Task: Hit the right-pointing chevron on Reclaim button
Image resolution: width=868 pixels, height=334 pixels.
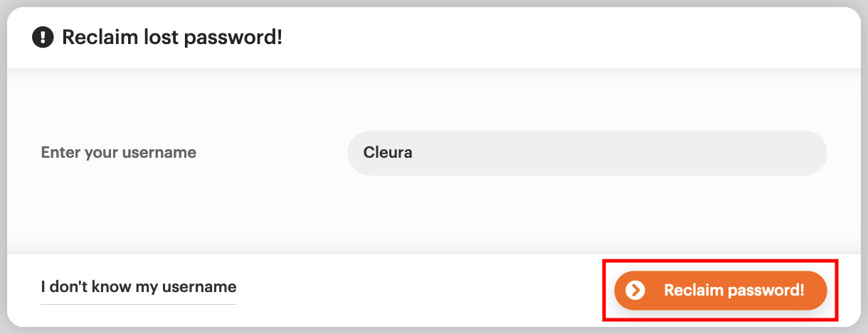Action: click(x=635, y=290)
